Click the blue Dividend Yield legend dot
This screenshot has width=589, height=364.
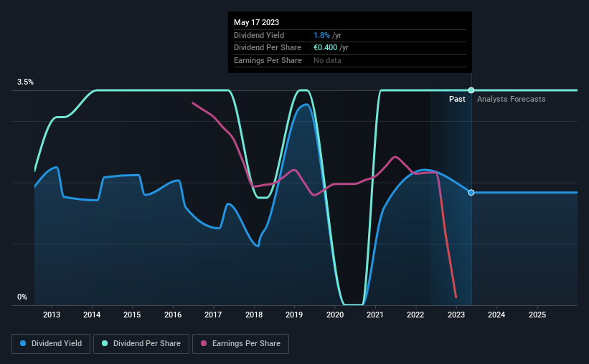coord(23,343)
